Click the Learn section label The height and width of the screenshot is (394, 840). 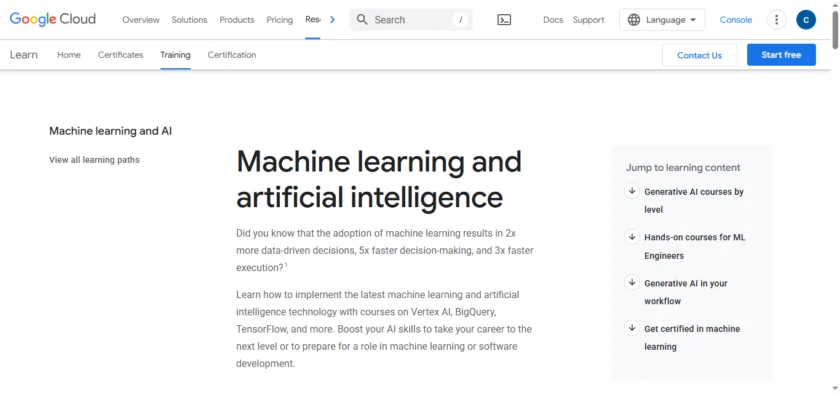click(x=24, y=55)
